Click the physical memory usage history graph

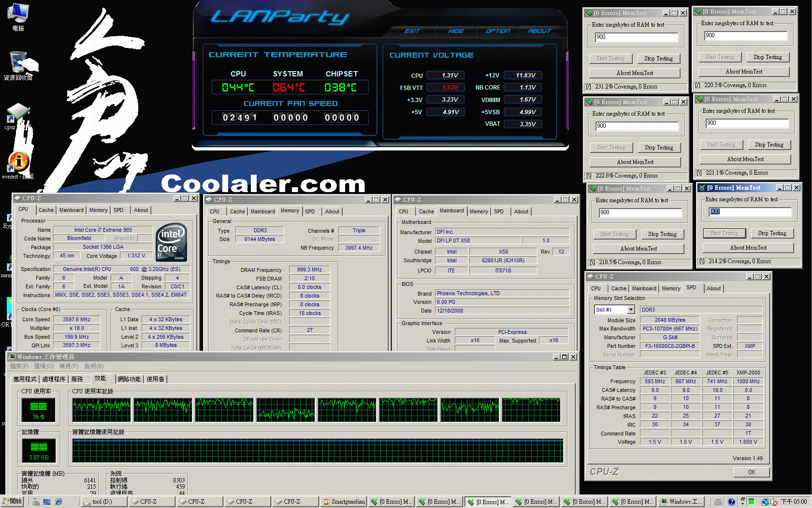[318, 451]
